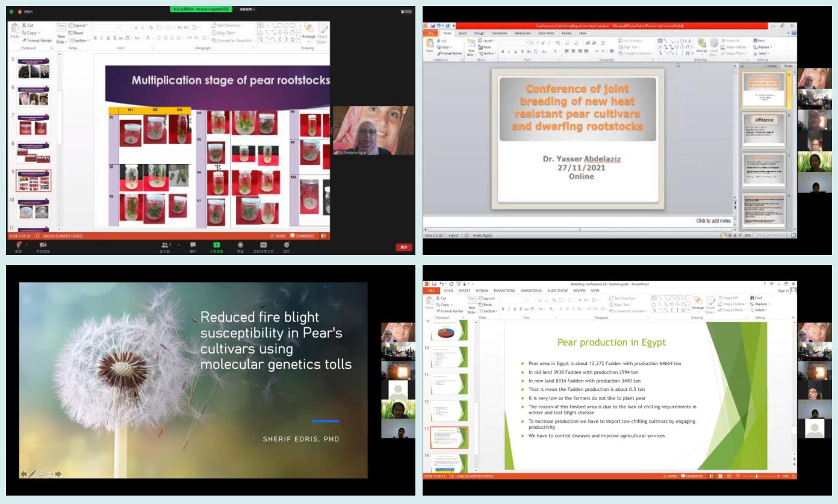Expand Layout dropdown in Pear production PowerPoint window
The height and width of the screenshot is (504, 838).
tap(487, 298)
